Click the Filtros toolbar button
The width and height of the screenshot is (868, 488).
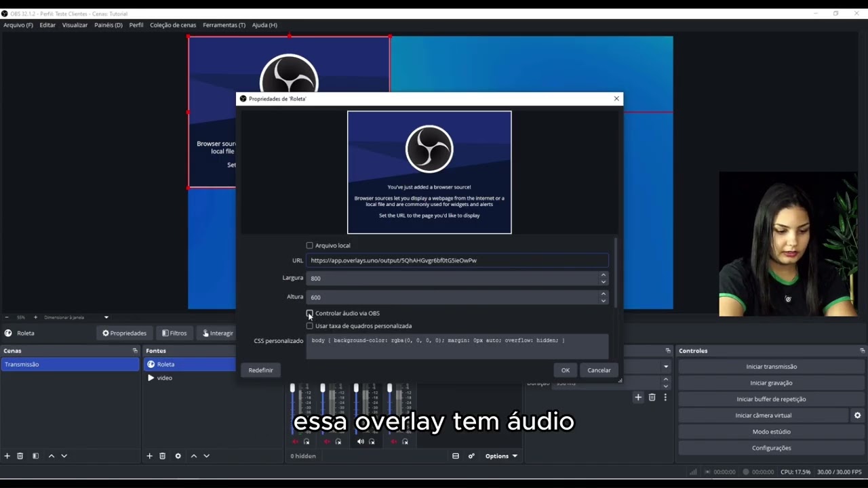(174, 333)
